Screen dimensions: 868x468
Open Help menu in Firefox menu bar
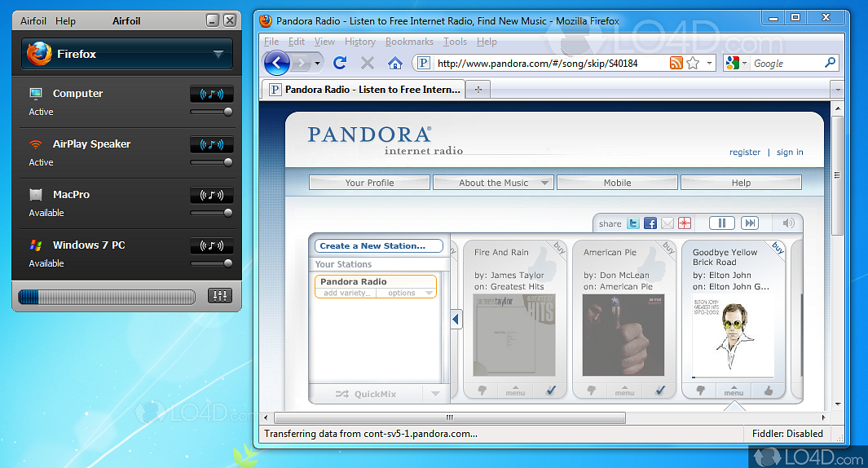(487, 42)
